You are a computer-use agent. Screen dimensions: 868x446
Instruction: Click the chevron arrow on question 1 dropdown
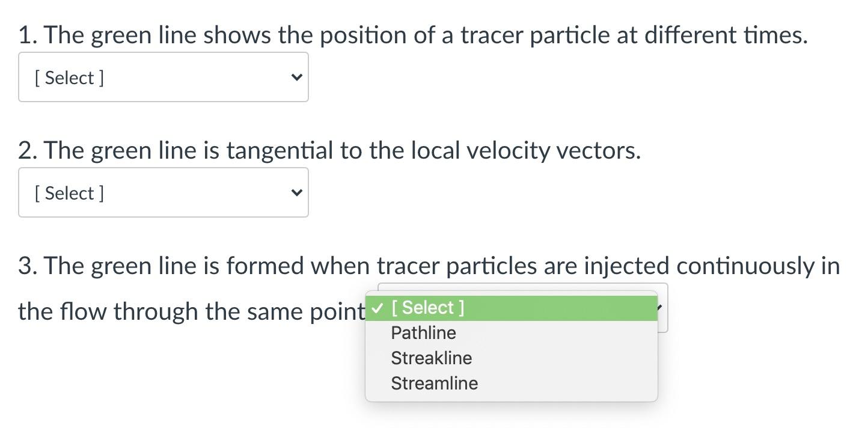tap(295, 77)
